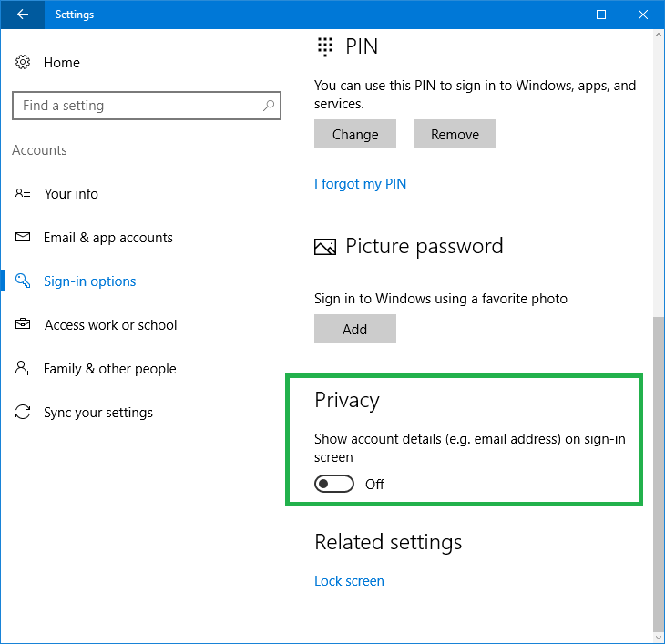Click the Sign-in options key icon
665x644 pixels.
point(23,281)
